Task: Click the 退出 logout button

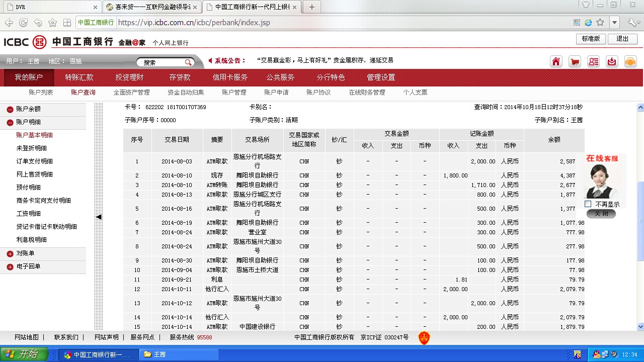Action: point(622,39)
